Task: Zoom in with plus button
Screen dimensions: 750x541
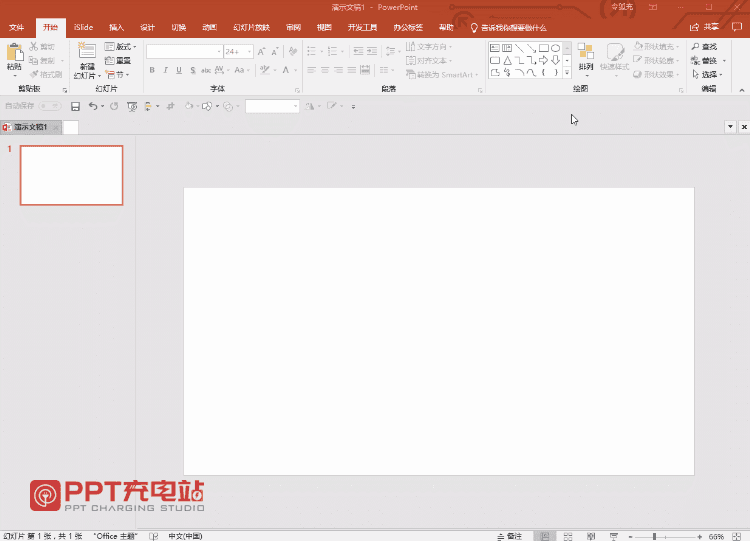Action: [x=700, y=537]
